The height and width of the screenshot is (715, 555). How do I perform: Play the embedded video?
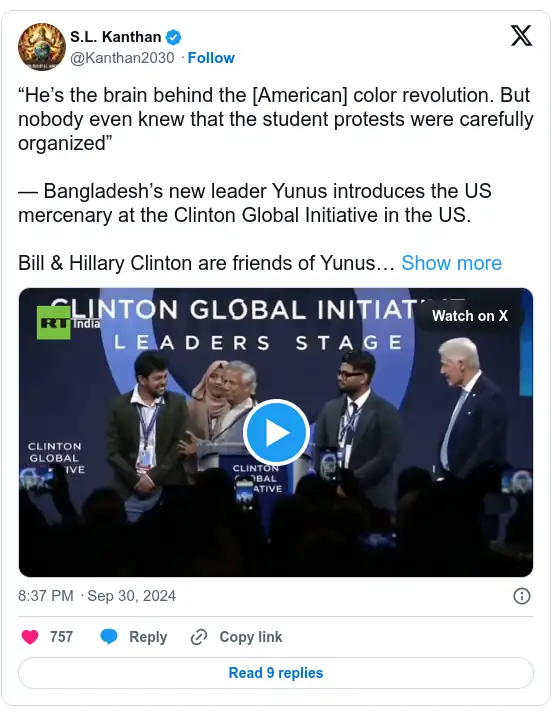(276, 432)
